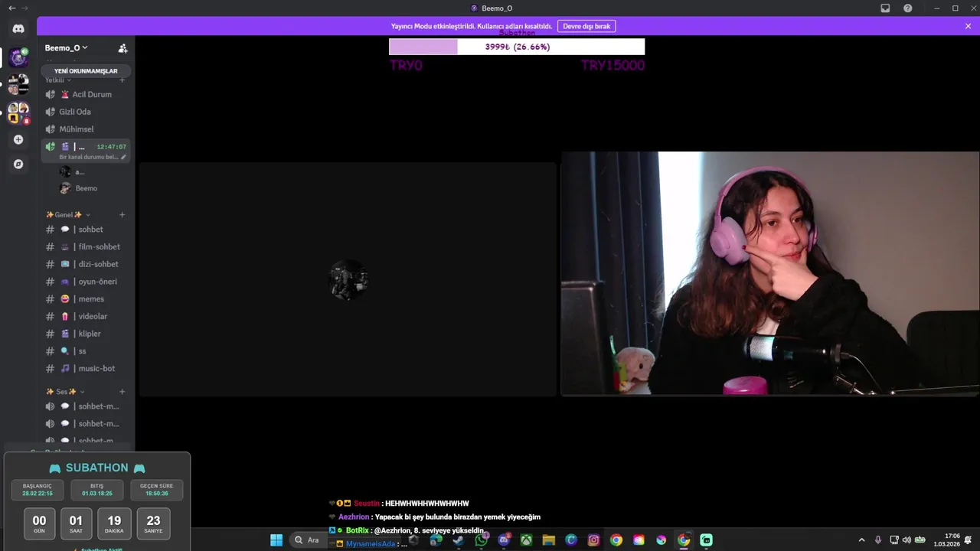Click the dark avatar voice participant tile
Image resolution: width=980 pixels, height=551 pixels.
click(348, 279)
